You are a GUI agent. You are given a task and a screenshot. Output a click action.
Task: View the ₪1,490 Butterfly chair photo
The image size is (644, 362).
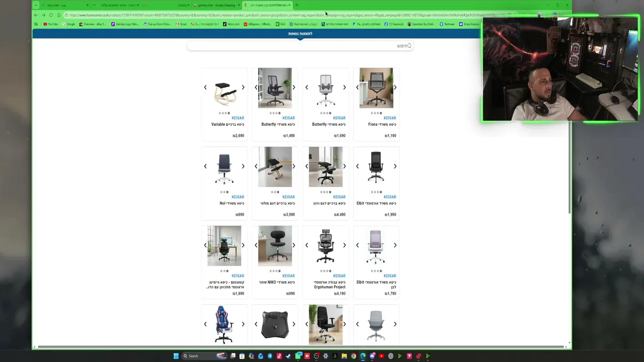(x=275, y=88)
